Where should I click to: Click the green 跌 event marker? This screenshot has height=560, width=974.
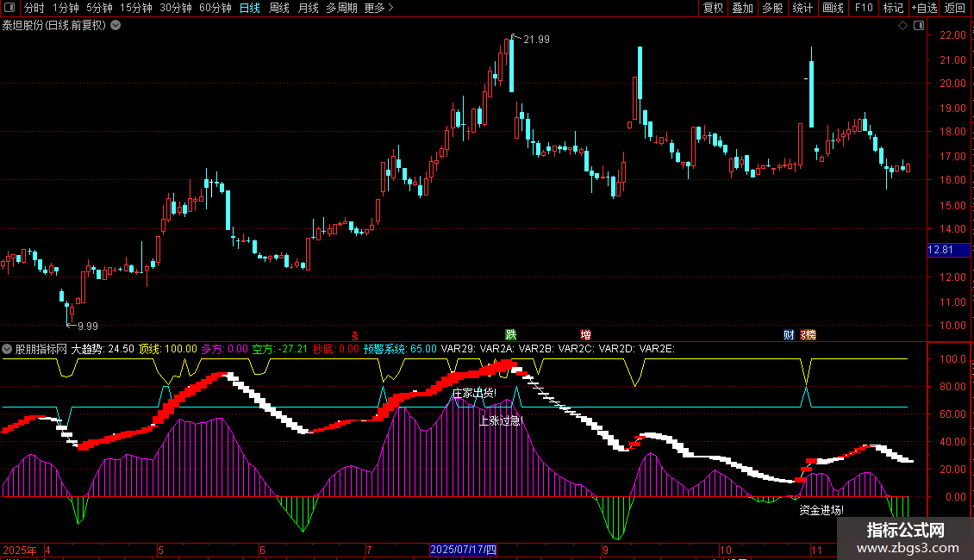511,334
